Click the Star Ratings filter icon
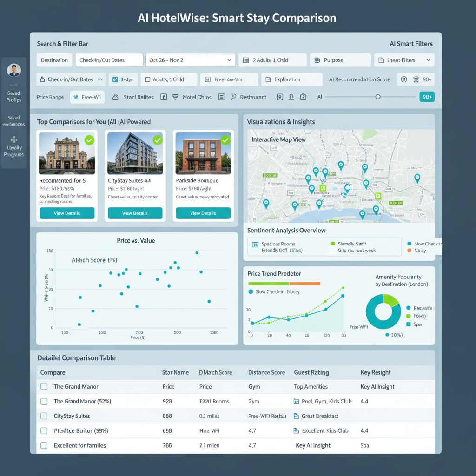The image size is (476, 476). [x=116, y=97]
